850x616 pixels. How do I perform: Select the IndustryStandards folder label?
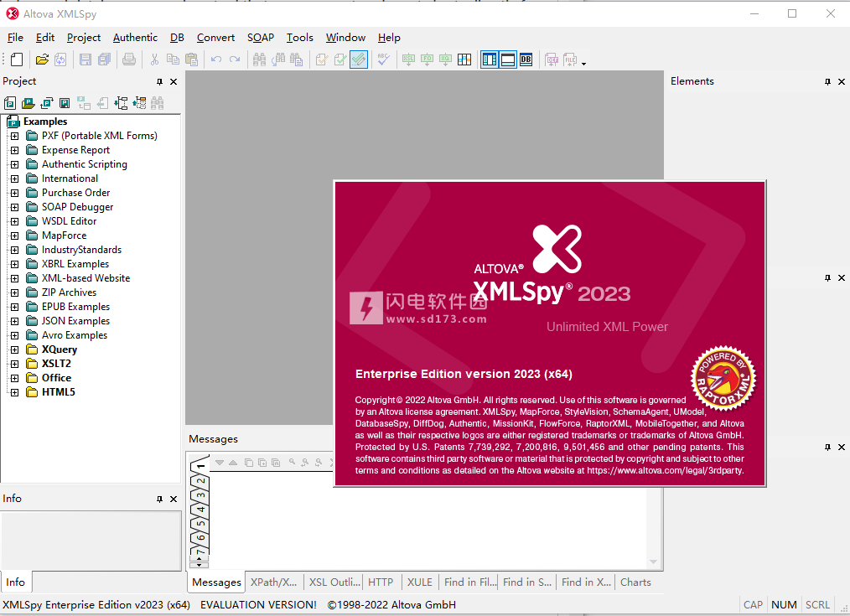(x=81, y=250)
